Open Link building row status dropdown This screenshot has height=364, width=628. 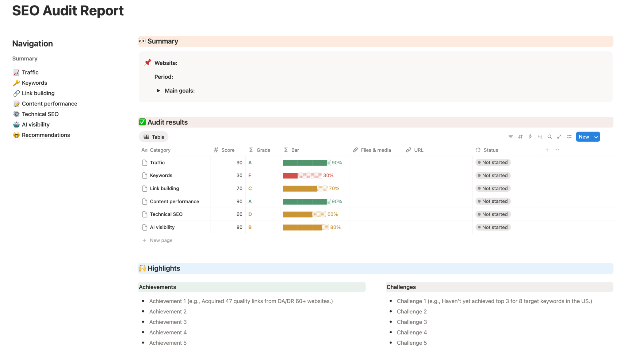(x=493, y=188)
